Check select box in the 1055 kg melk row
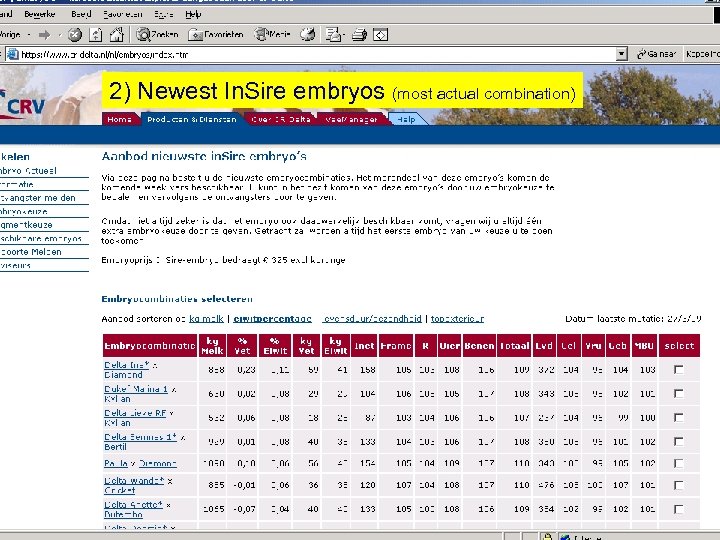Screen dimensions: 720x540 (679, 509)
